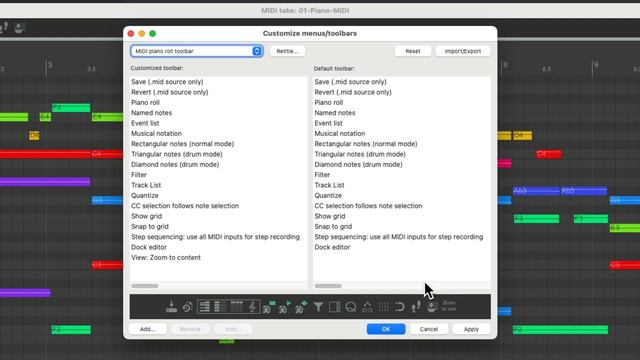640x360 pixels.
Task: Select 'Show grid' in Customized toolbar list
Action: coord(146,216)
